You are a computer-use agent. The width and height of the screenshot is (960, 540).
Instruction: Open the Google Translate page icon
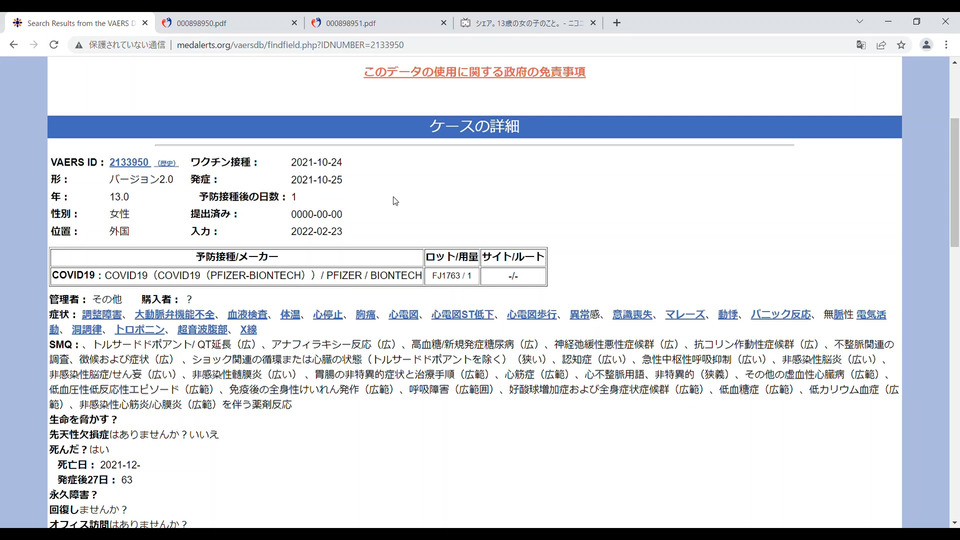click(x=861, y=45)
